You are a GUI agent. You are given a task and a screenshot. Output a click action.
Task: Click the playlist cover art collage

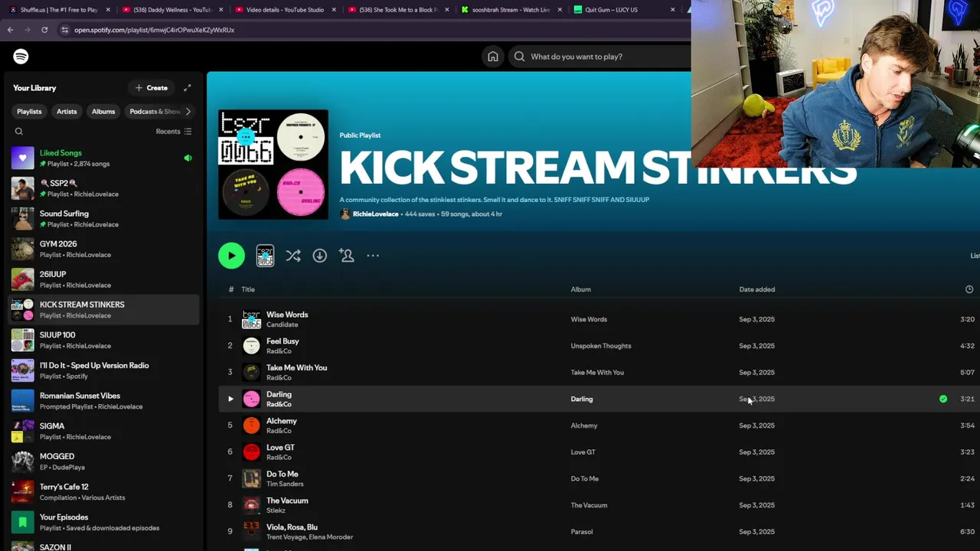[273, 165]
